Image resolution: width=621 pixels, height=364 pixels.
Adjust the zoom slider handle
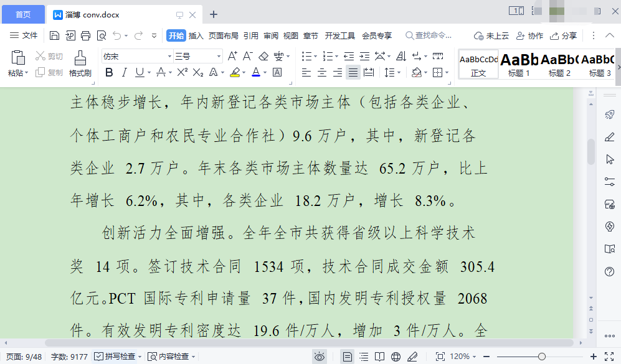[542, 357]
